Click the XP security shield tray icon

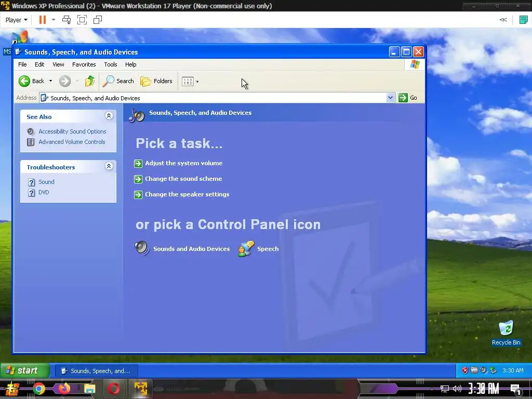coord(465,370)
